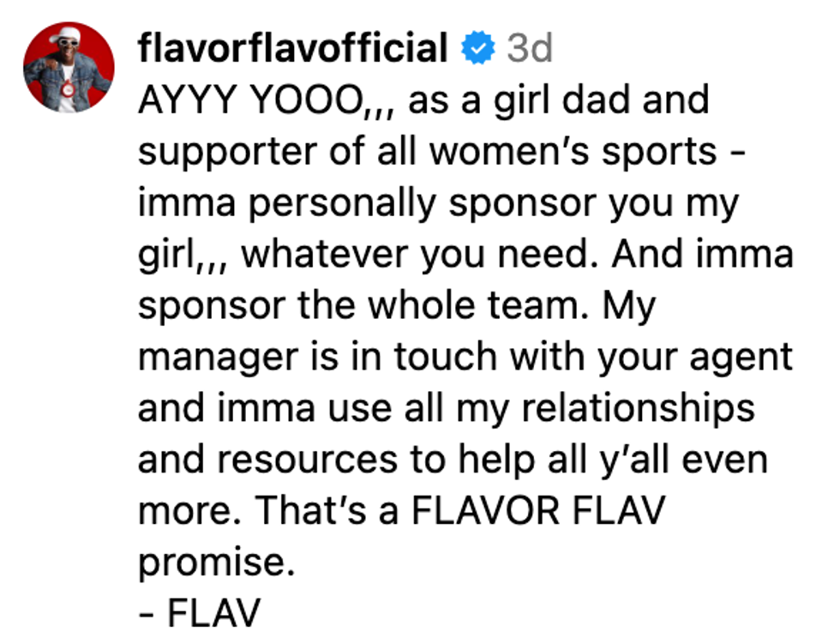840x638 pixels.
Task: Click the flavorflavofficial profile picture
Action: pos(69,68)
